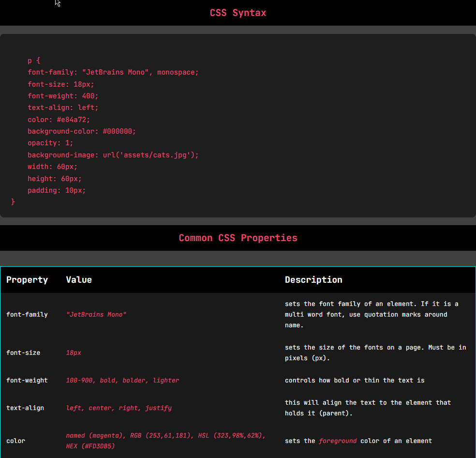Click the 'color' property cell in table
476x458 pixels.
pyautogui.click(x=16, y=441)
